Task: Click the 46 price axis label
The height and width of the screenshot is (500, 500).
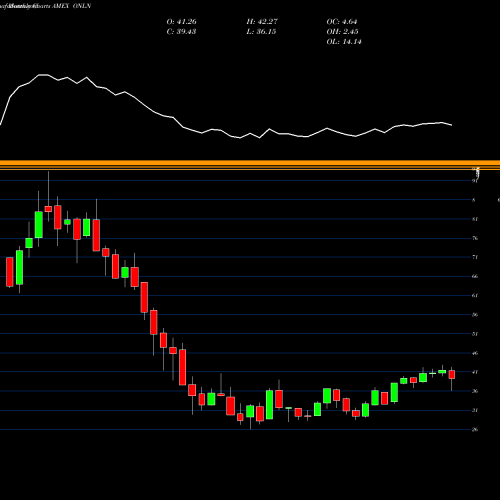Action: [475, 353]
